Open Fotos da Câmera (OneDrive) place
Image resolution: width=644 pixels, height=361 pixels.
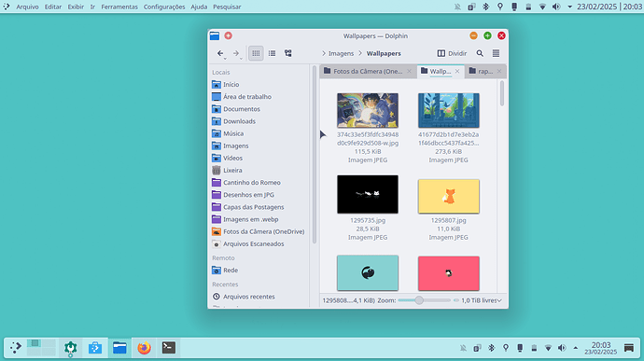(x=259, y=231)
